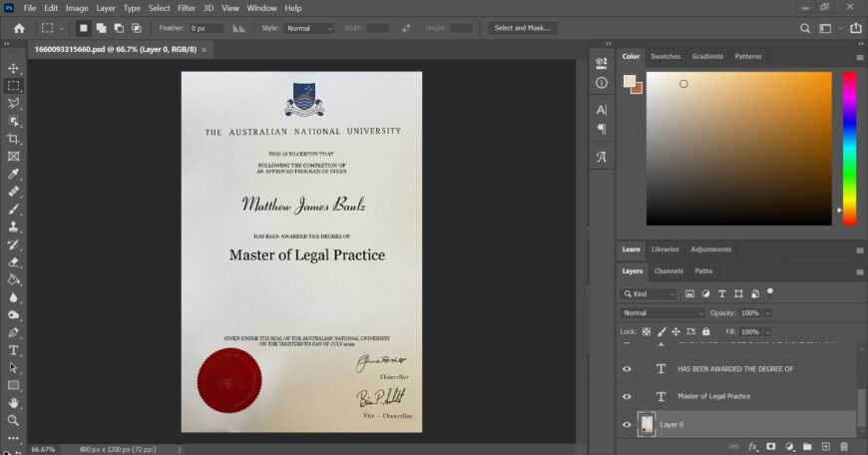Enable Subtract from selection mode
Image resolution: width=868 pixels, height=455 pixels.
tap(119, 28)
